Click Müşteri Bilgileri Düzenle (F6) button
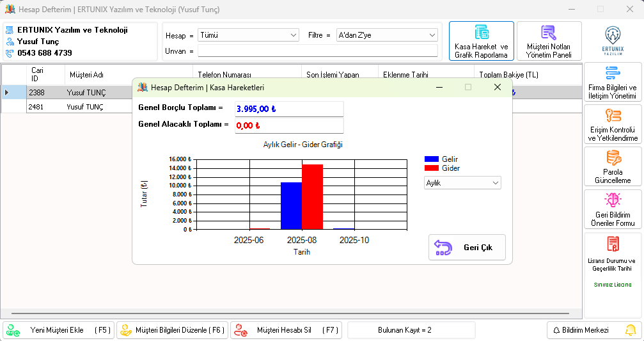644x341 pixels. tap(171, 330)
